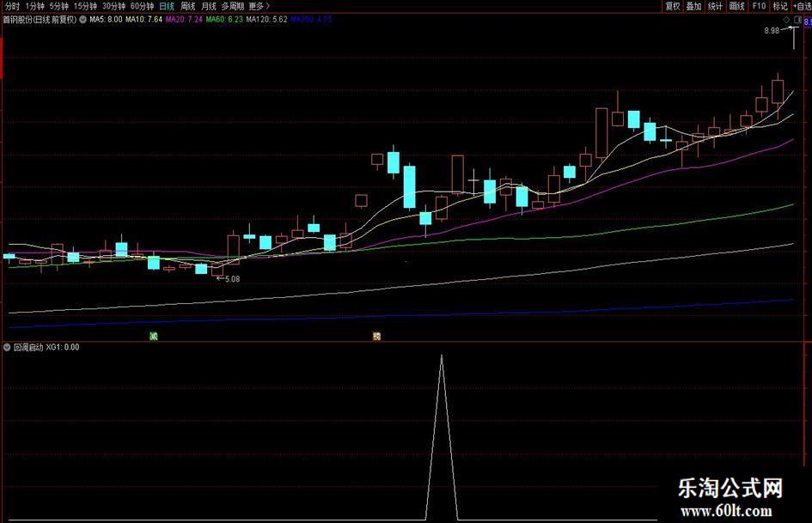Click the diamond icon at chart top-right

[x=786, y=20]
